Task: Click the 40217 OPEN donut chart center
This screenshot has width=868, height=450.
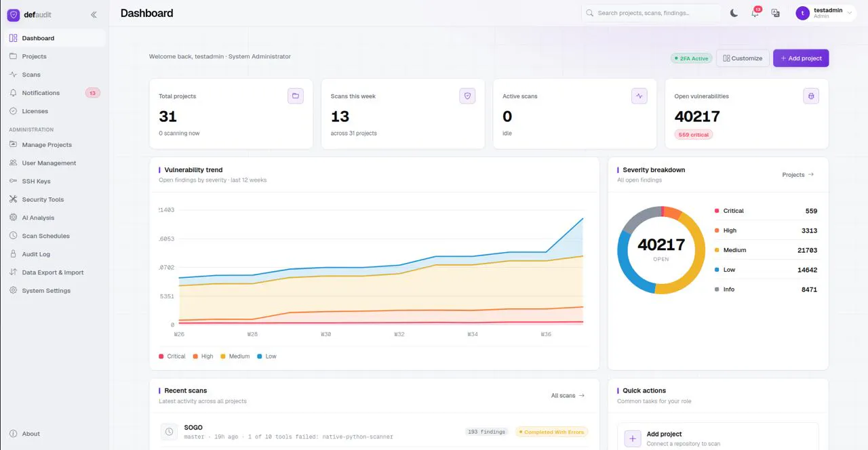Action: [661, 249]
